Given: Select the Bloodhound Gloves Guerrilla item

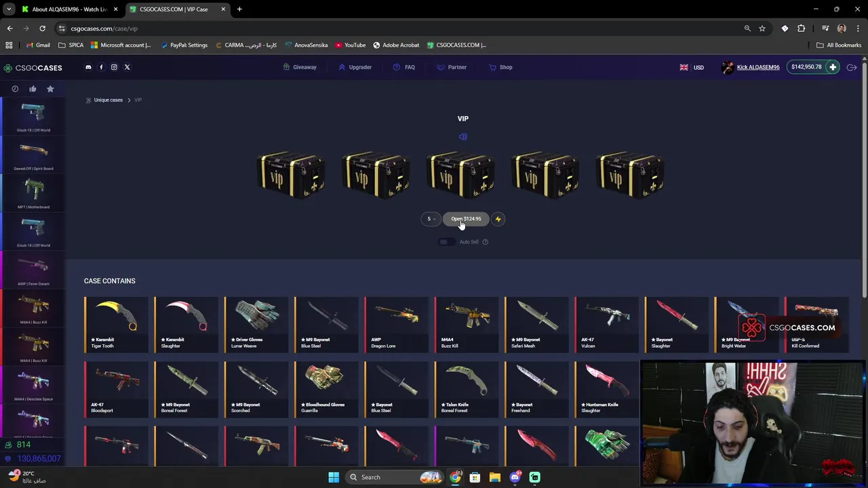Looking at the screenshot, I should pyautogui.click(x=326, y=389).
